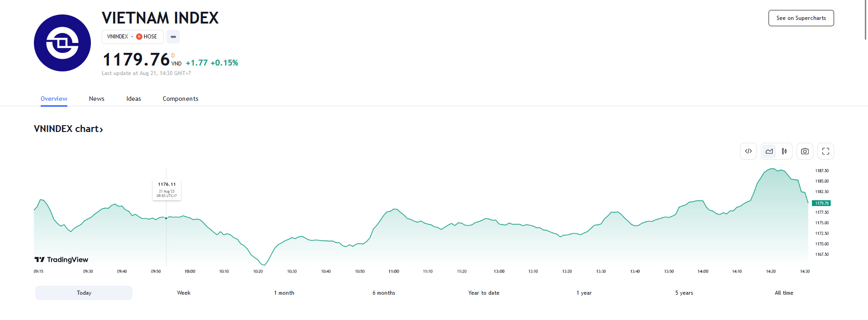
Task: Select the 1 month time range
Action: pyautogui.click(x=284, y=293)
